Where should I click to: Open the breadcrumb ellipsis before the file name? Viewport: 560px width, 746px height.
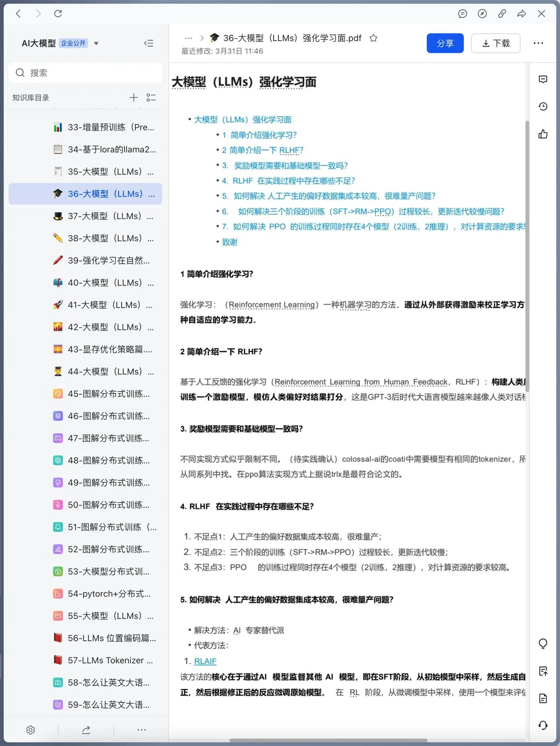188,38
